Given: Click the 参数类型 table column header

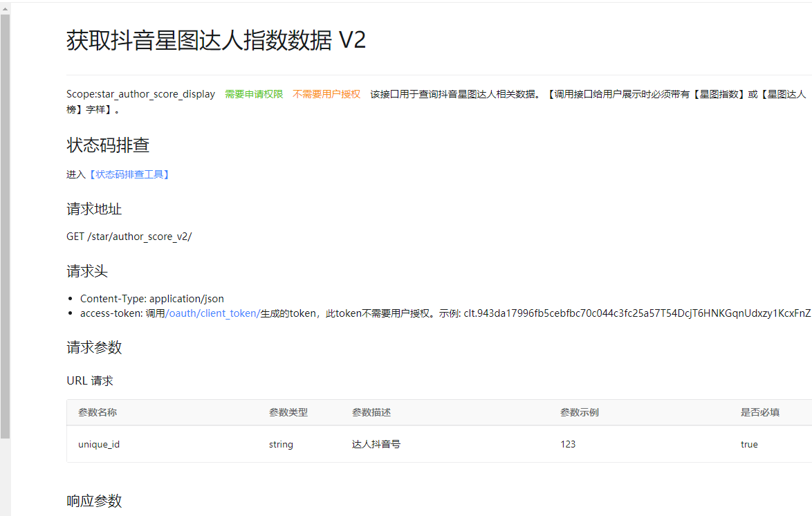Looking at the screenshot, I should tap(288, 412).
